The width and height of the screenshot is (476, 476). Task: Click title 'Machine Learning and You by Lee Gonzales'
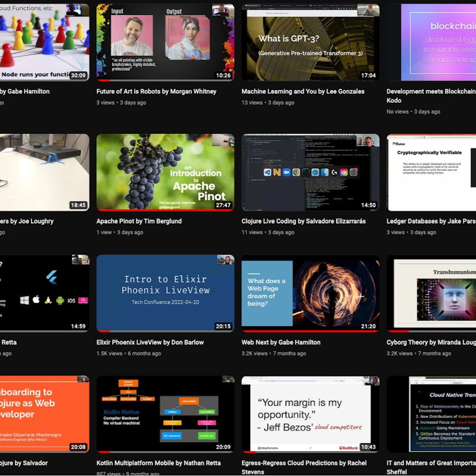[x=303, y=91]
